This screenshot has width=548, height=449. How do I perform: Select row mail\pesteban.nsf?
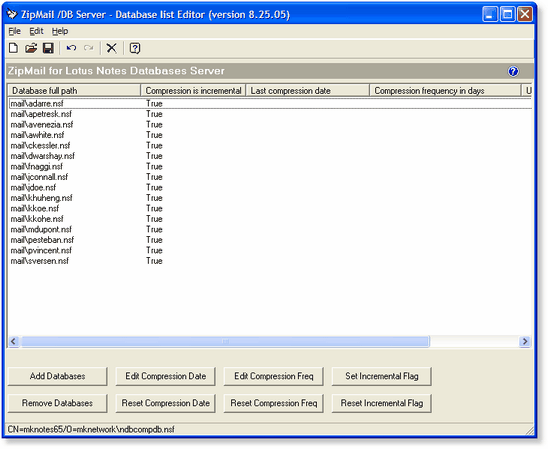[270, 240]
